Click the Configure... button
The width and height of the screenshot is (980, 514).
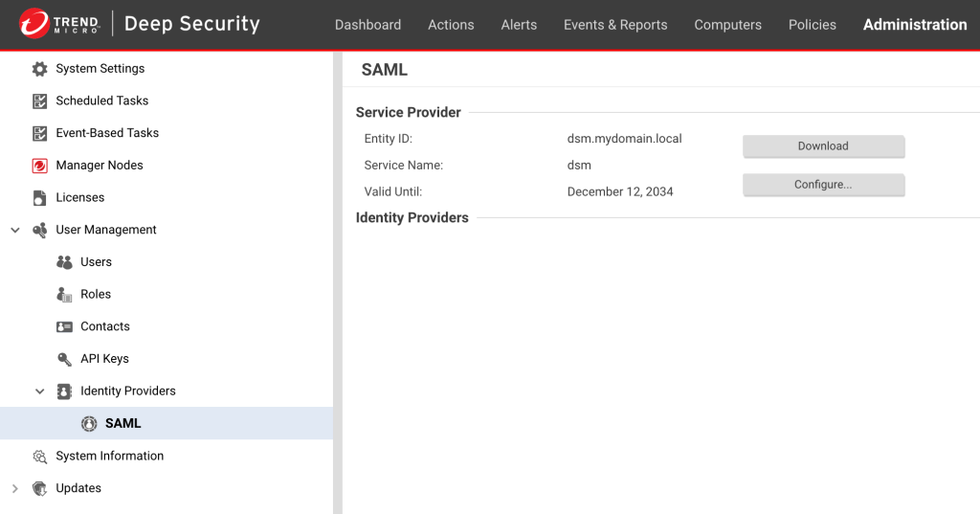[x=824, y=185]
